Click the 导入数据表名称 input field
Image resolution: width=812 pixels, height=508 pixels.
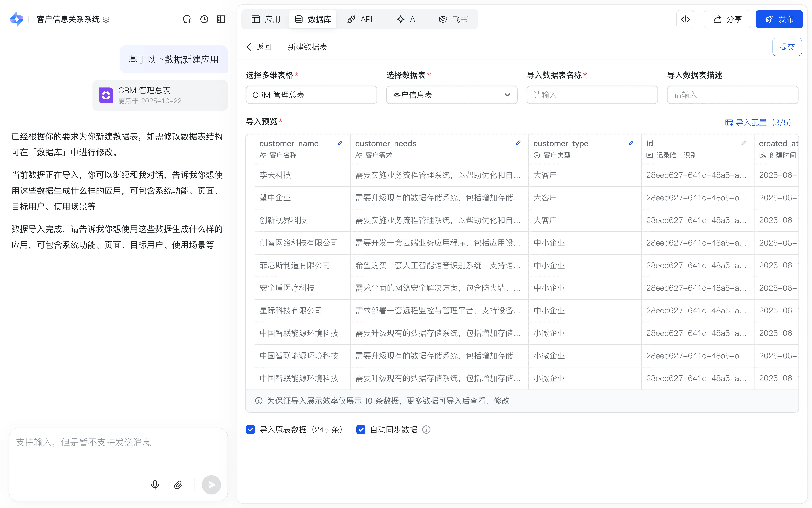[x=592, y=95]
